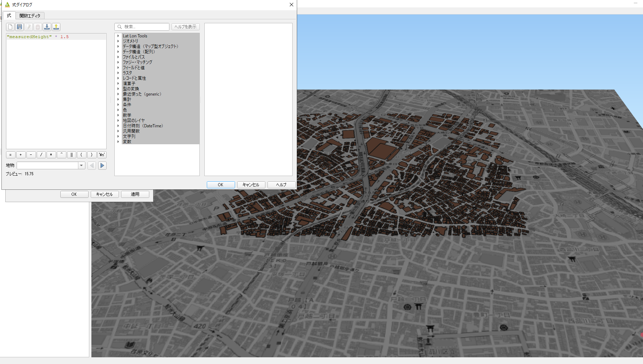643x364 pixels.
Task: Expand the ジオメトリ function group
Action: (x=118, y=41)
